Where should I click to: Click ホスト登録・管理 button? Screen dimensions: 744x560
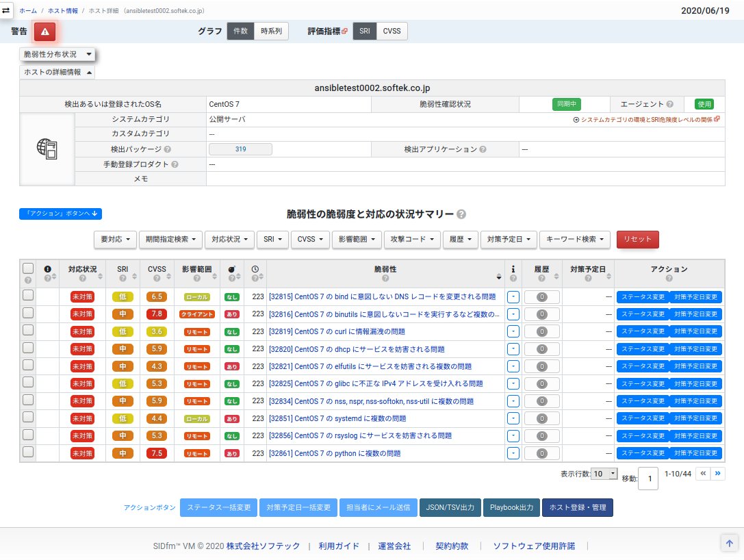pos(578,507)
